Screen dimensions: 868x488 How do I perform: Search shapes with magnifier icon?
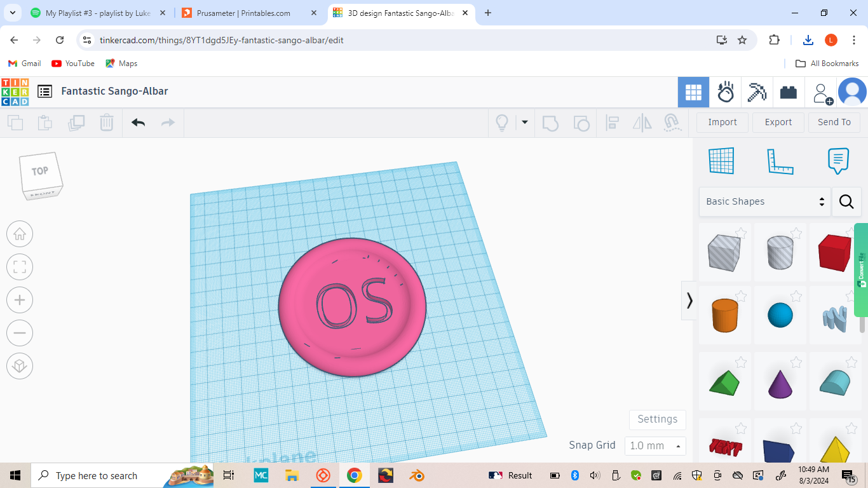846,201
